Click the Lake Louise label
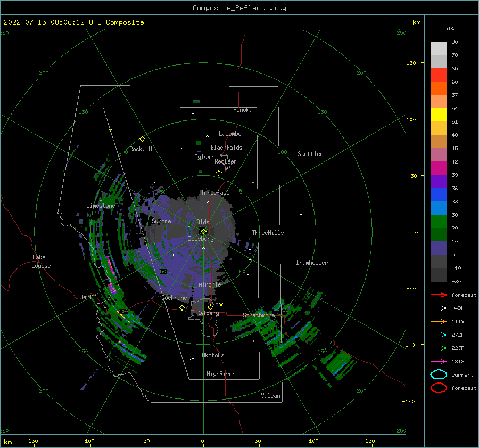 tap(41, 262)
